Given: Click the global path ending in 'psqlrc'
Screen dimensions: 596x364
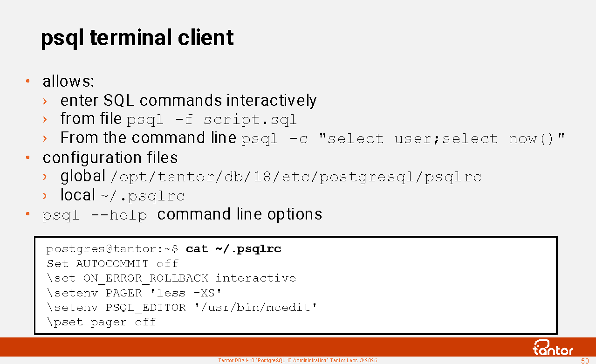Looking at the screenshot, I should point(296,177).
